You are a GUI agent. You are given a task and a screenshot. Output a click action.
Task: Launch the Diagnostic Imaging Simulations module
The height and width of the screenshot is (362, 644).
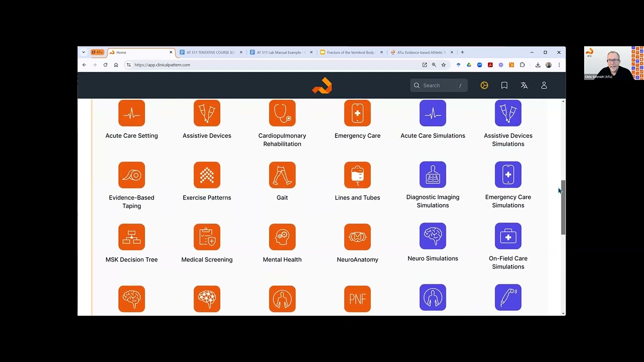pyautogui.click(x=433, y=174)
